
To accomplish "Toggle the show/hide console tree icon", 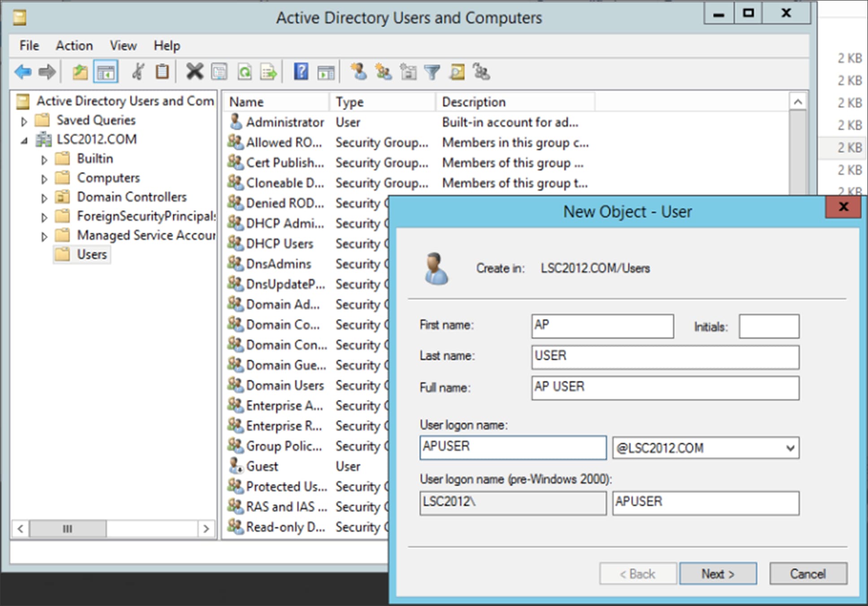I will (x=106, y=72).
